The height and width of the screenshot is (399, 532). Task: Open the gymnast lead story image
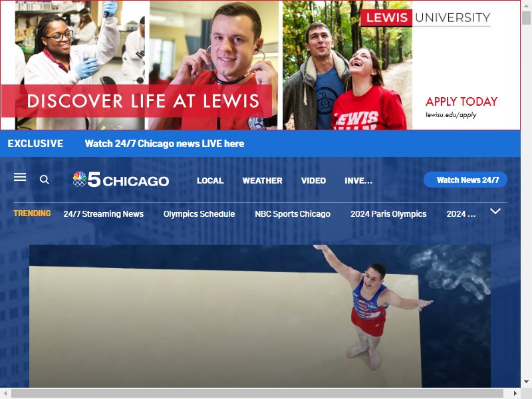point(260,316)
